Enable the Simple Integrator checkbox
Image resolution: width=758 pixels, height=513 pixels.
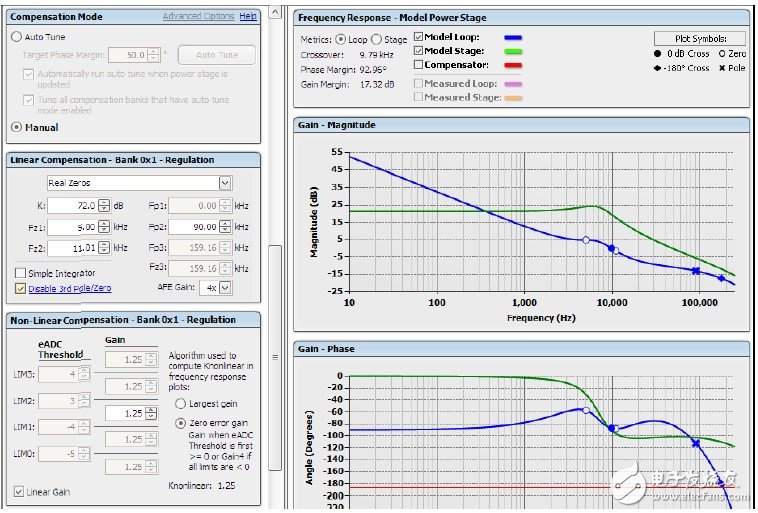(20, 273)
